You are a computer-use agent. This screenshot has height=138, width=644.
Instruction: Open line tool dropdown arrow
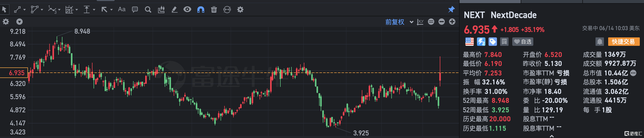tap(25, 10)
